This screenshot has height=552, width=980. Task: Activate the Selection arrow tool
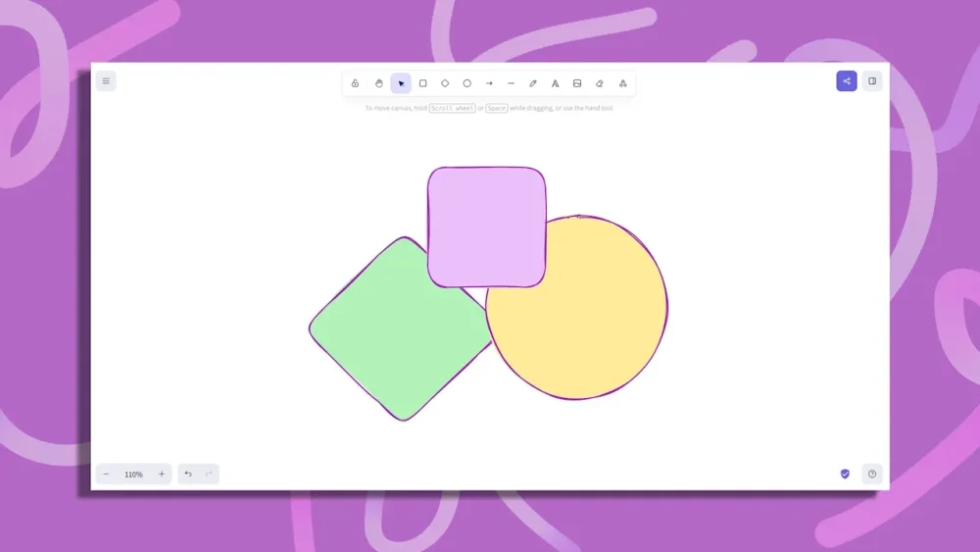click(x=401, y=83)
